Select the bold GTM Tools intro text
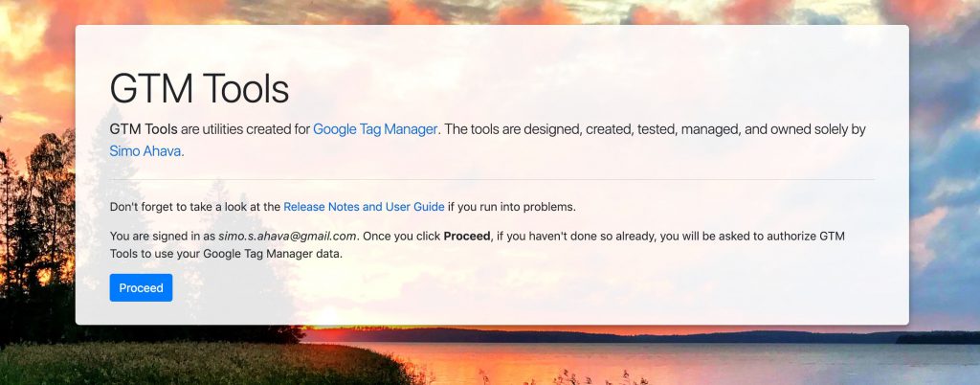Viewport: 980px width, 385px height. pos(144,129)
